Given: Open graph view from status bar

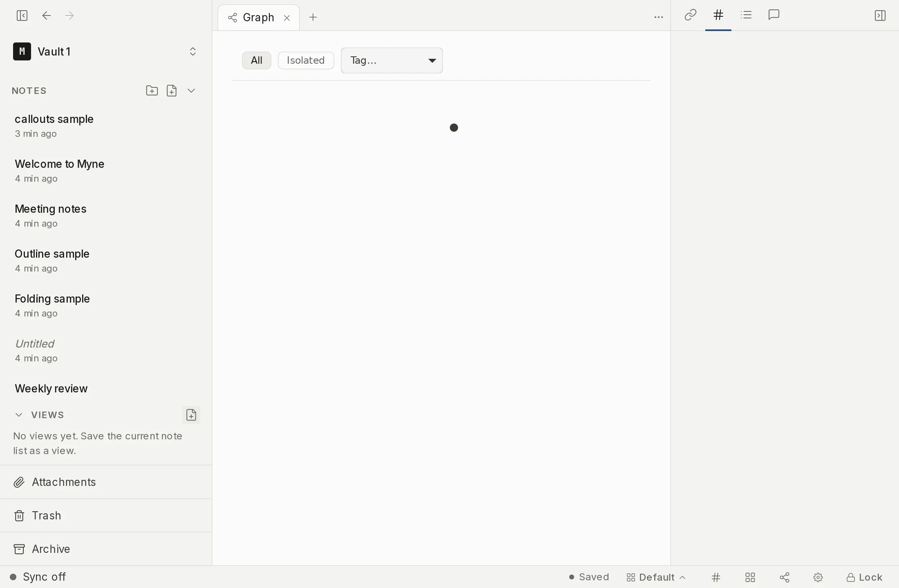Looking at the screenshot, I should (x=785, y=577).
